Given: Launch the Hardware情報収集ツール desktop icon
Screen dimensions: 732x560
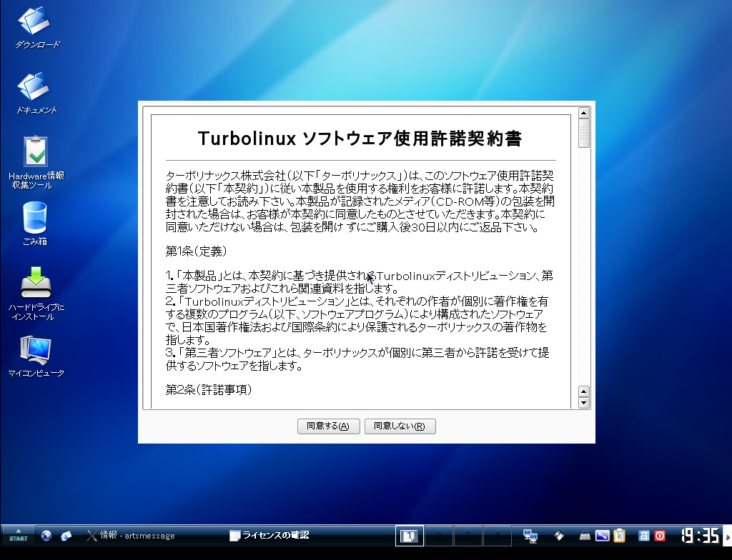Looking at the screenshot, I should 36,153.
